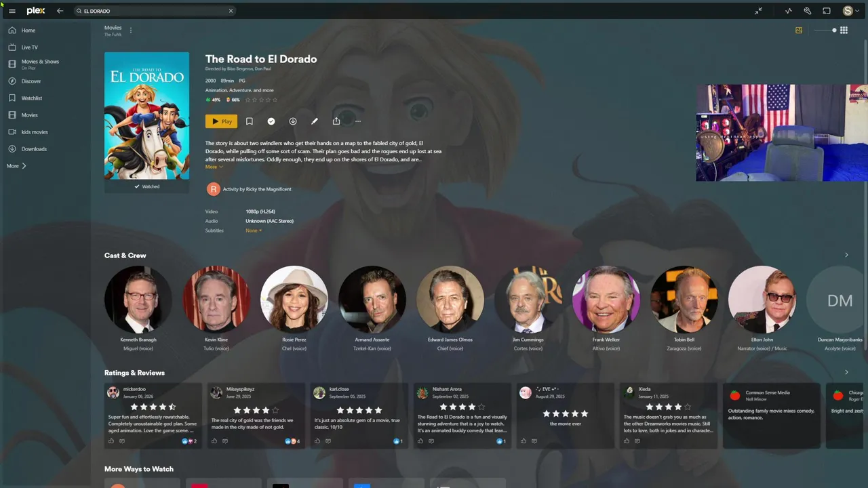Open Edward James Olmos cast photo

point(450,300)
